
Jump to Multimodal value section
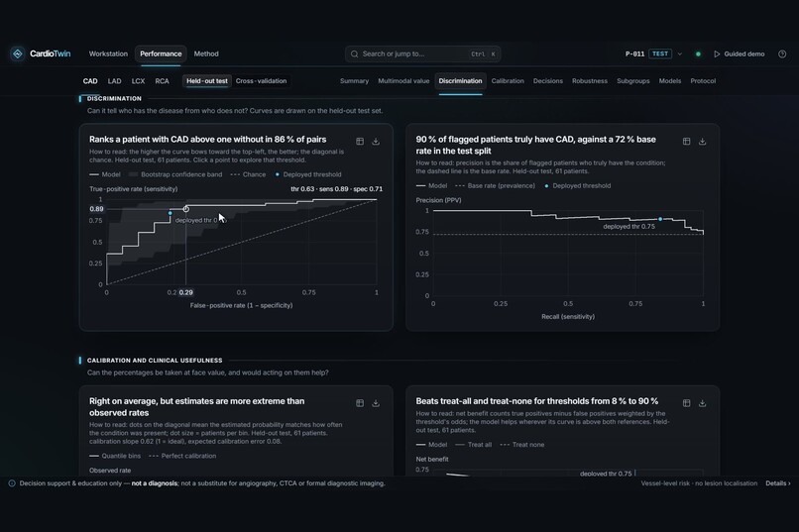click(403, 81)
